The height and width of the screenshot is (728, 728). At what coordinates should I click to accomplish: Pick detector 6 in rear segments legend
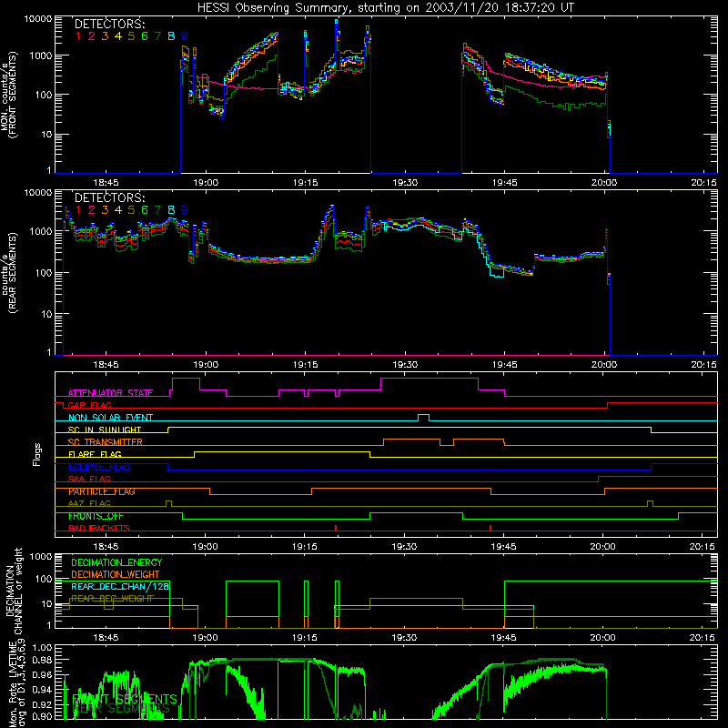[x=145, y=210]
